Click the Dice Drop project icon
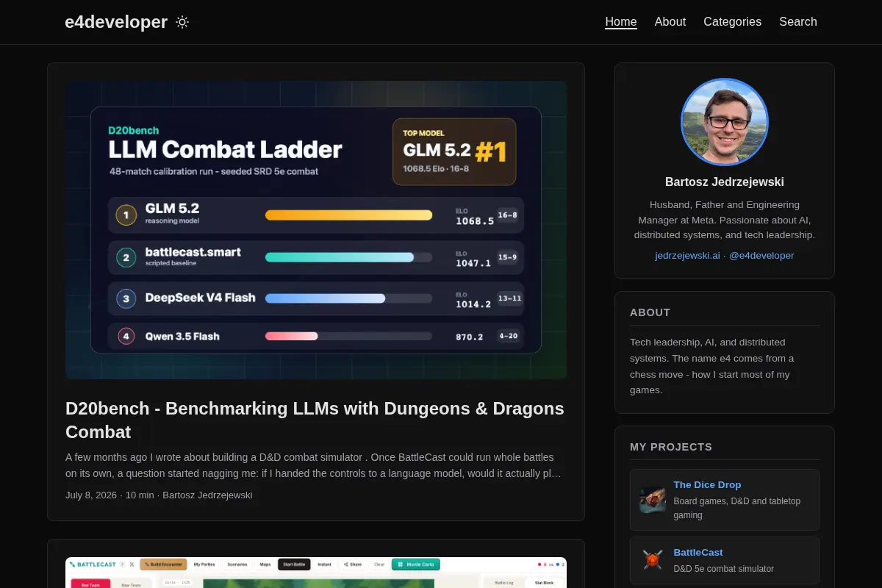The image size is (882, 588). coord(652,500)
